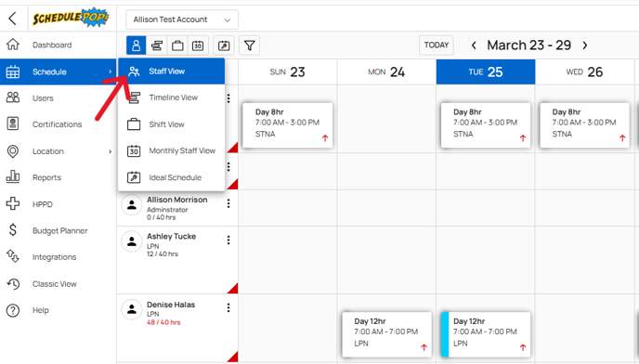Open Ashley Tucke three-dot options menu
The image size is (639, 364).
click(x=228, y=240)
